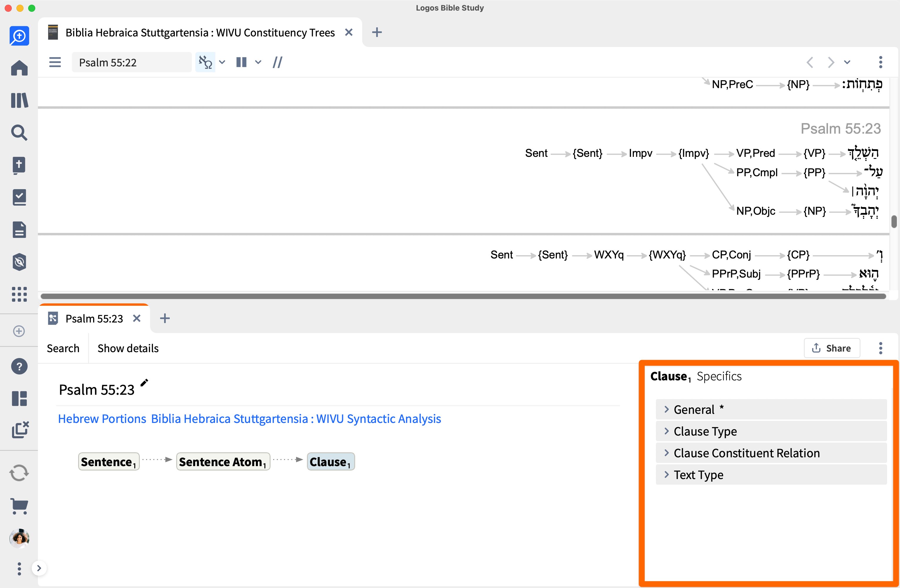Image resolution: width=900 pixels, height=588 pixels.
Task: Expand Clause Constituent Relation section
Action: [x=771, y=453]
